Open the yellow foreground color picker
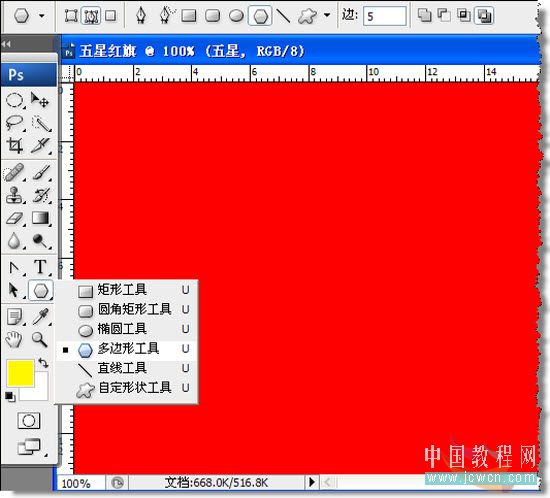 (x=20, y=374)
